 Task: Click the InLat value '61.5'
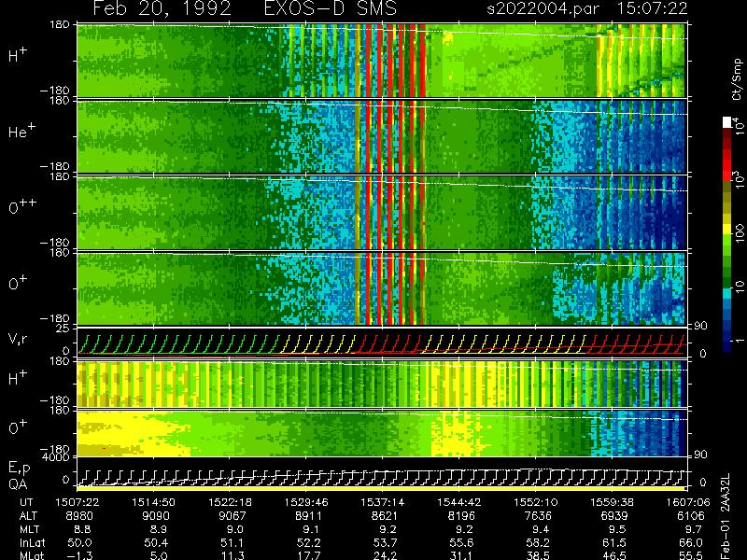coord(614,543)
